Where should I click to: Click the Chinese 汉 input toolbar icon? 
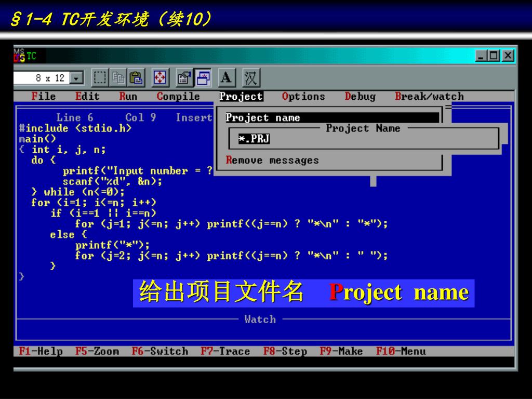click(251, 78)
